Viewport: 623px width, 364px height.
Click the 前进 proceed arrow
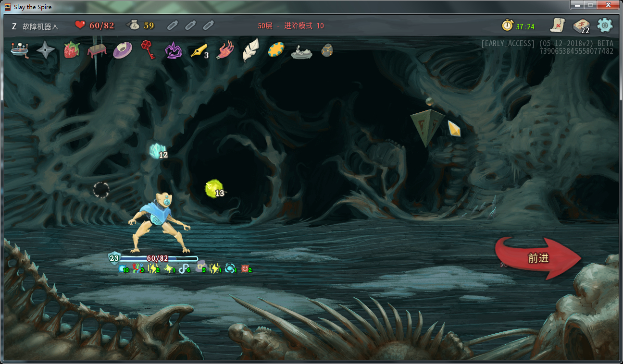(x=538, y=258)
